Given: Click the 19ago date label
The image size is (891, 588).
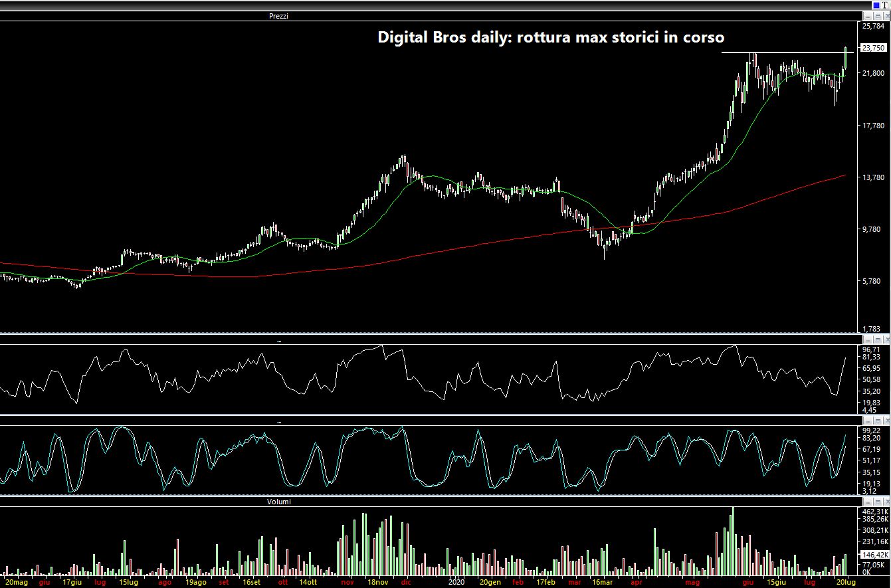Looking at the screenshot, I should point(196,582).
